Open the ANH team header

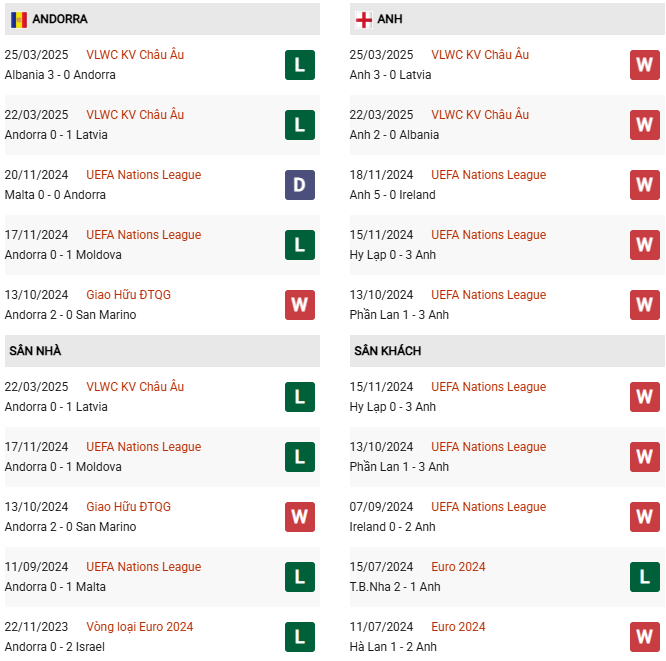pyautogui.click(x=390, y=19)
